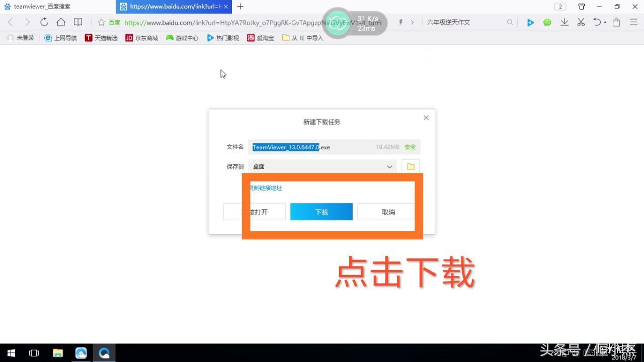
Task: Refresh the current page
Action: coord(44,22)
